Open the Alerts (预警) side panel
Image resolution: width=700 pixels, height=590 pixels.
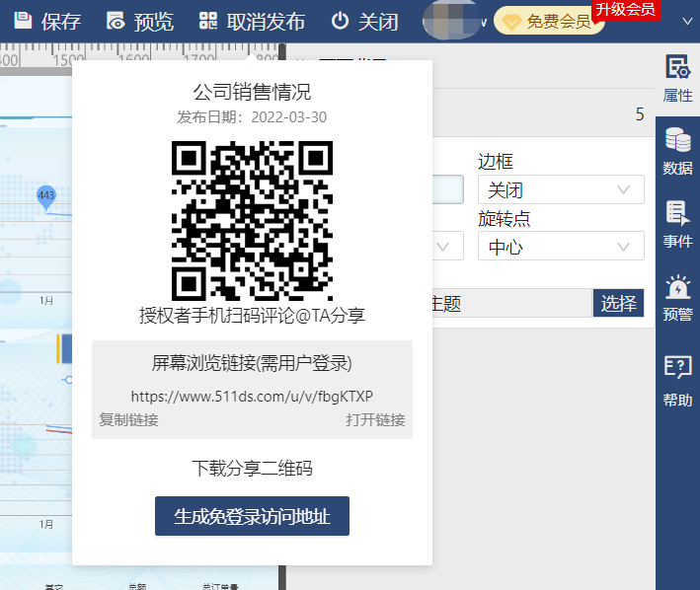(677, 298)
